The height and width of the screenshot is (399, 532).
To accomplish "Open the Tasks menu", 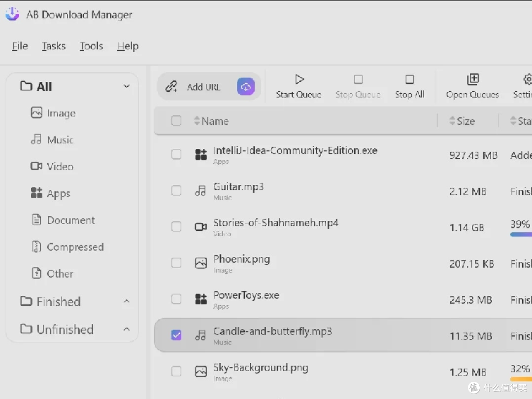I will pos(54,46).
